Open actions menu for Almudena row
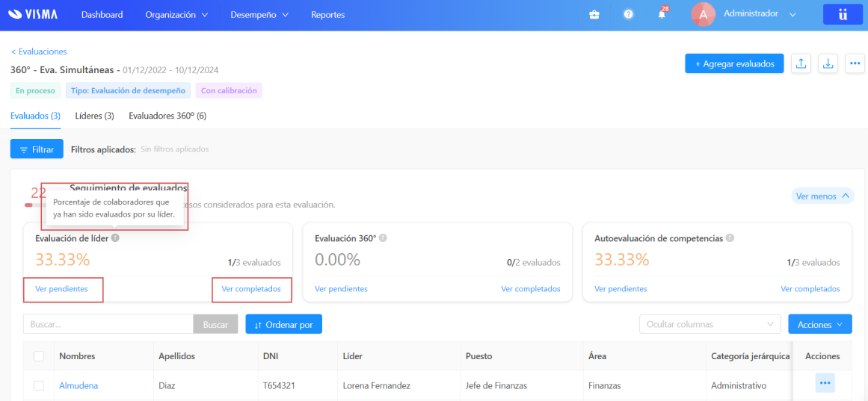 click(x=825, y=383)
